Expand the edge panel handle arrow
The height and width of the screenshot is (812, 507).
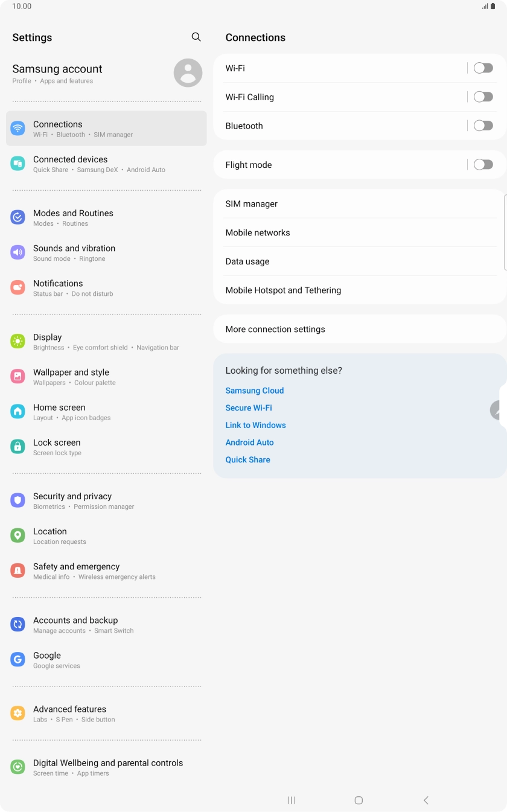point(498,411)
